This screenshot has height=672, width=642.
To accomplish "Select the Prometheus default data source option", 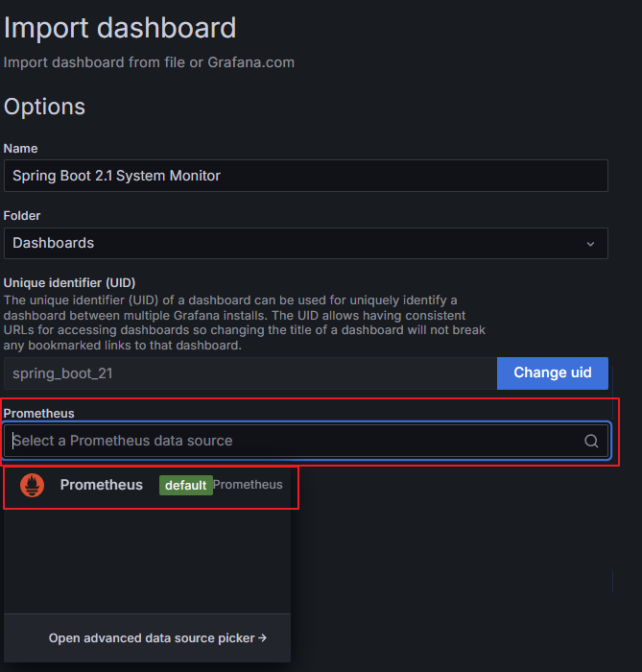I will pyautogui.click(x=148, y=485).
